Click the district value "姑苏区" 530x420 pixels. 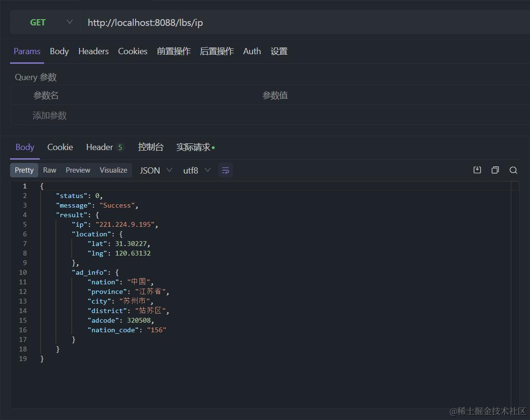[150, 310]
